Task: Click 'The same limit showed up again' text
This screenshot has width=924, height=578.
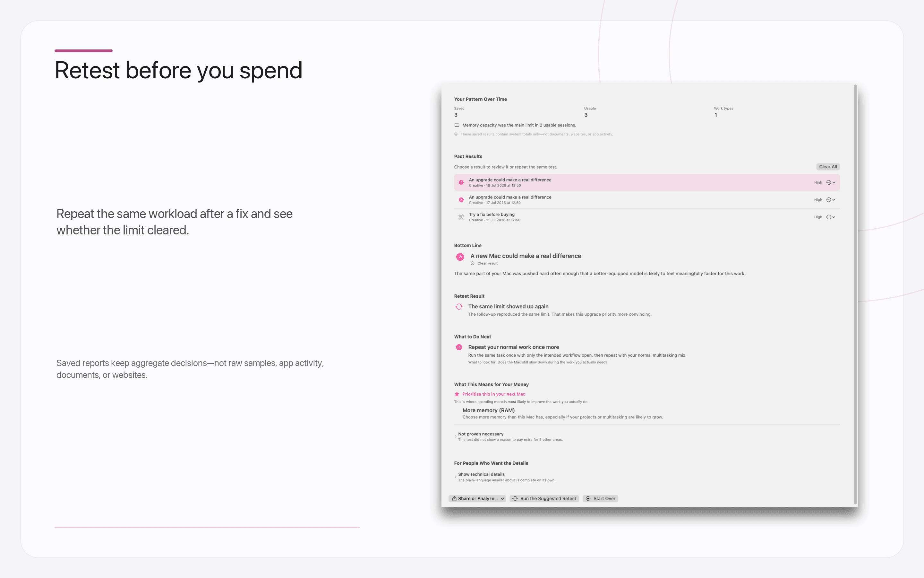Action: [x=508, y=306]
